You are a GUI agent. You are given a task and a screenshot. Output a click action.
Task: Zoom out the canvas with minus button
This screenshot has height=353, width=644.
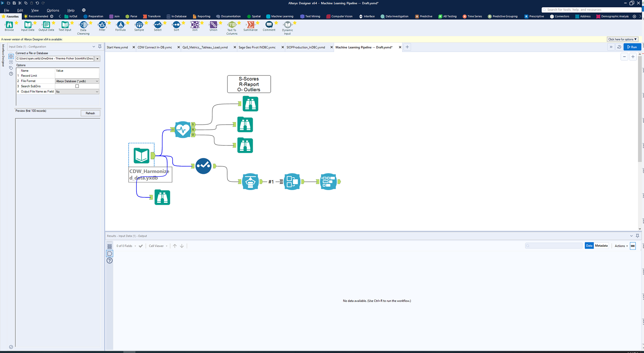624,57
